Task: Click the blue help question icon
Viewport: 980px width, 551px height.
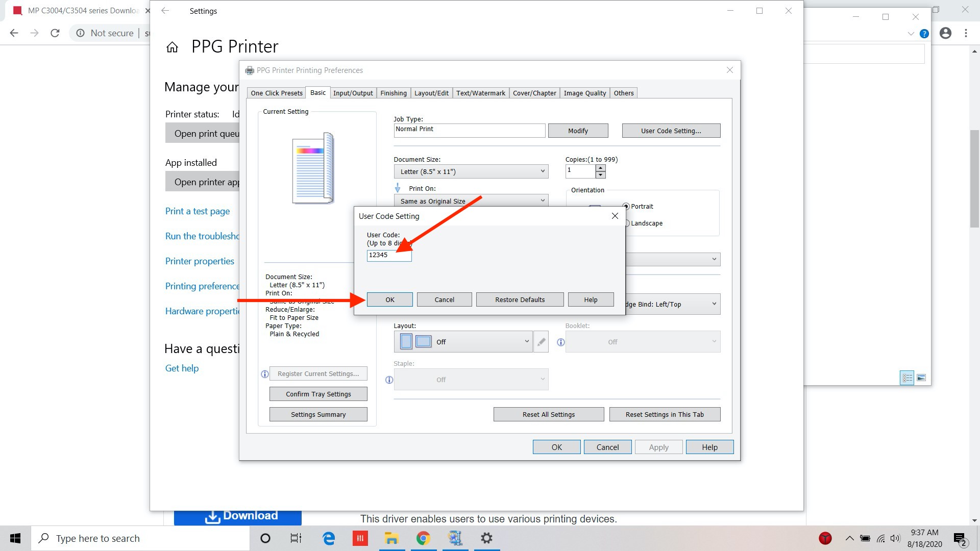Action: pyautogui.click(x=924, y=34)
